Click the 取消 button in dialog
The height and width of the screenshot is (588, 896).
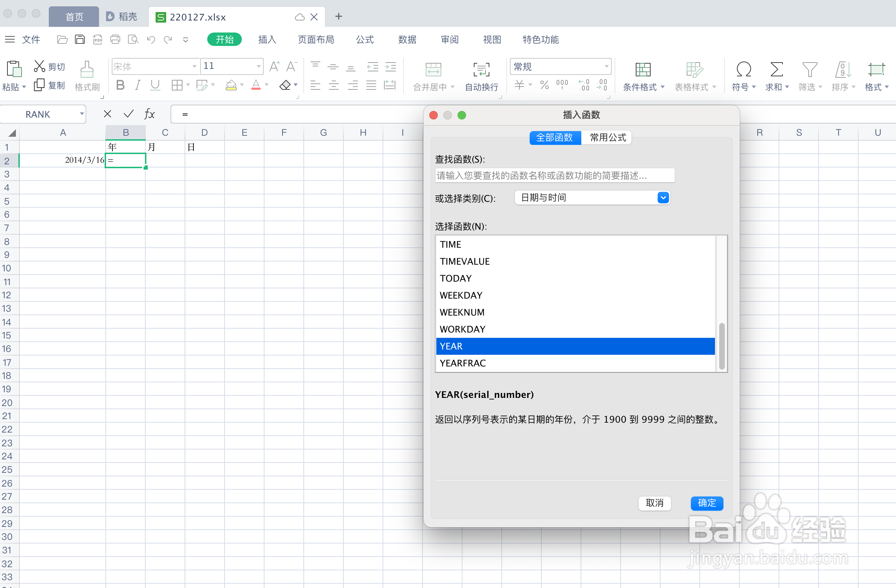(x=654, y=503)
